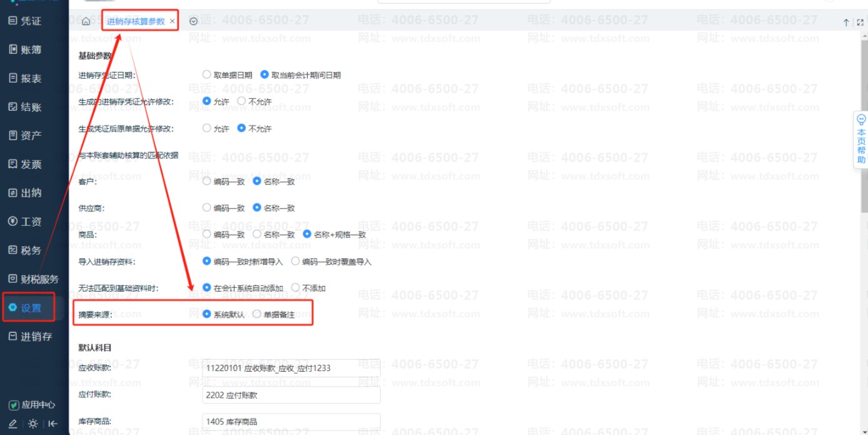868x435 pixels.
Task: Open 财税服务 in the sidebar
Action: [33, 279]
